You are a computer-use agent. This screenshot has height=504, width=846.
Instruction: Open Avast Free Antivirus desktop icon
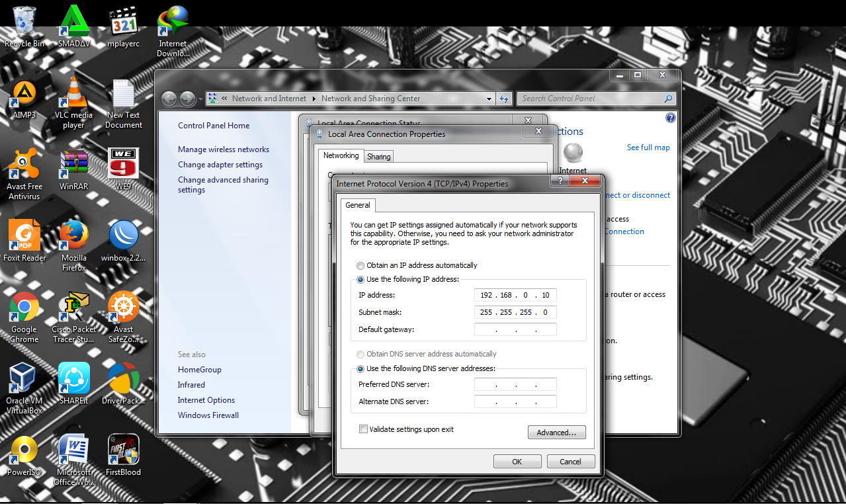pos(24,175)
